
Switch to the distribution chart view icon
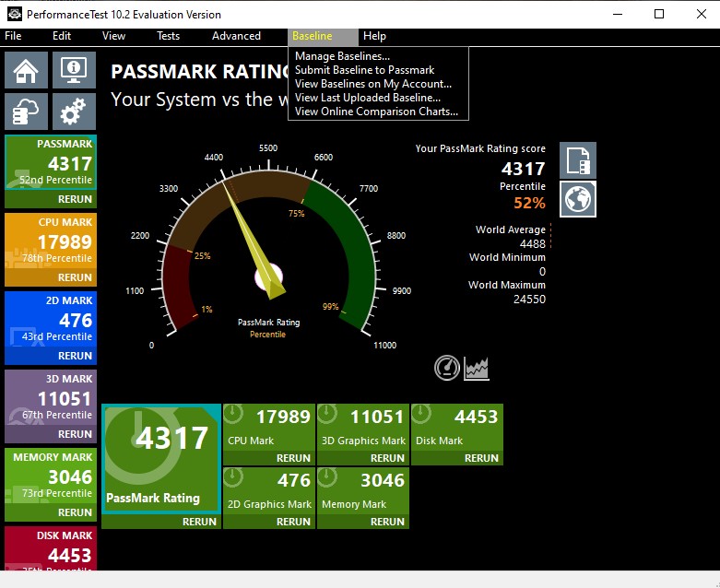477,368
